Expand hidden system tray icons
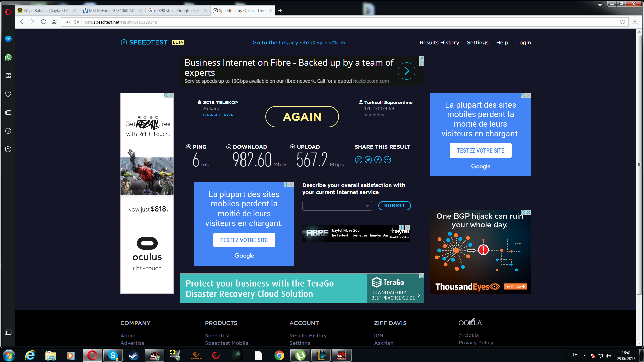Image resolution: width=644 pixels, height=362 pixels. coord(584,356)
